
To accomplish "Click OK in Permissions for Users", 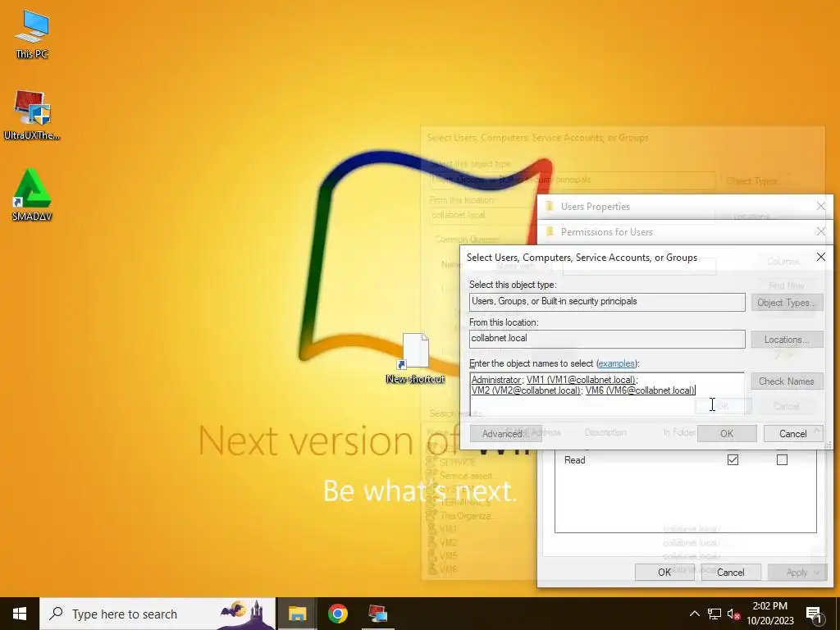I will (x=664, y=572).
